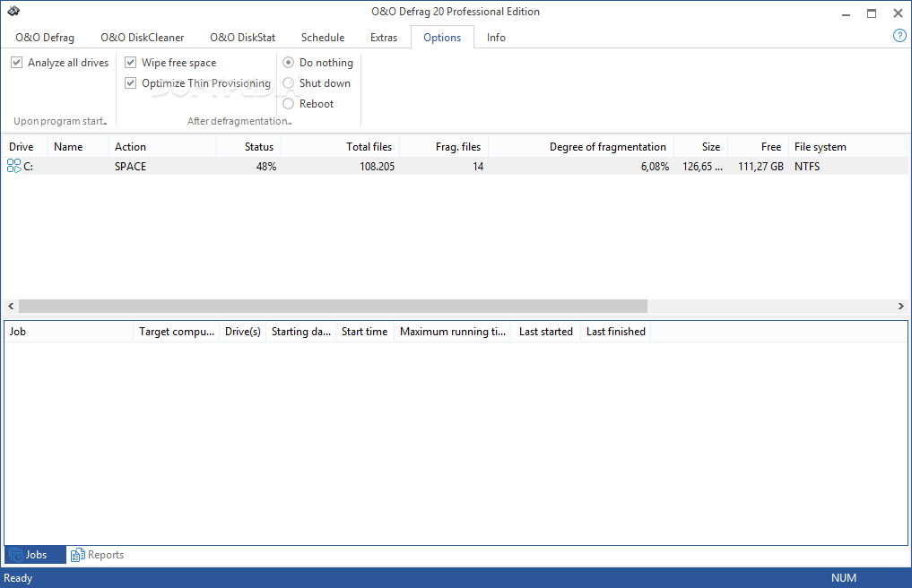912x588 pixels.
Task: Click the Upon program start group label
Action: click(x=60, y=121)
